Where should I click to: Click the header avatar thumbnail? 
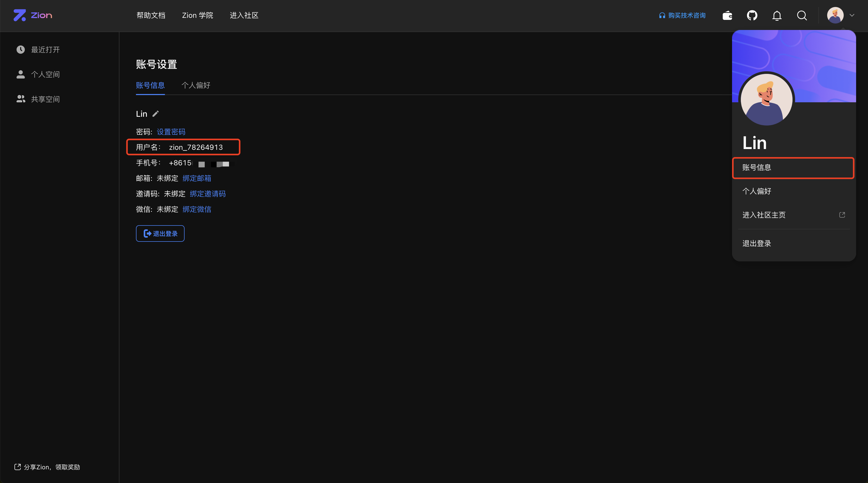(x=835, y=15)
